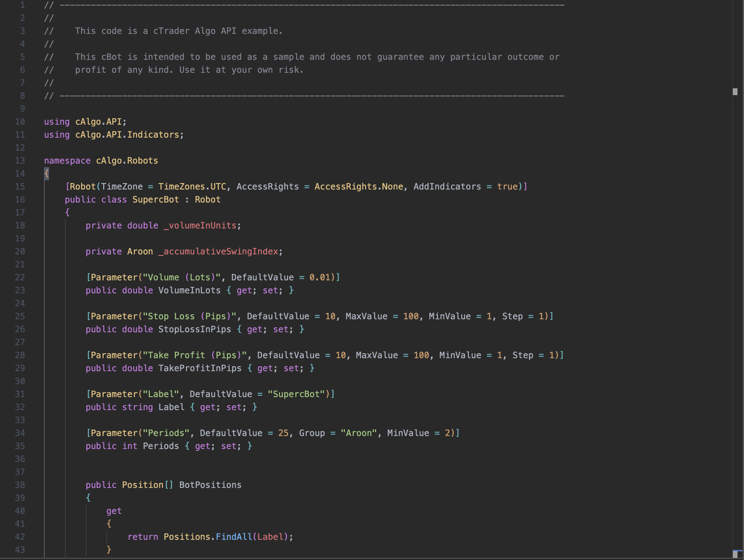
Task: Click the FindAll method call
Action: point(234,537)
